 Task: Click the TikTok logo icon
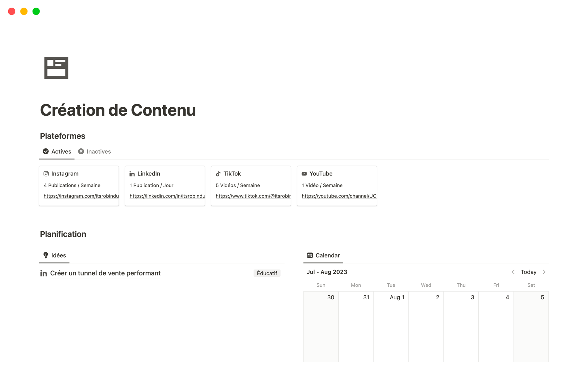click(218, 174)
